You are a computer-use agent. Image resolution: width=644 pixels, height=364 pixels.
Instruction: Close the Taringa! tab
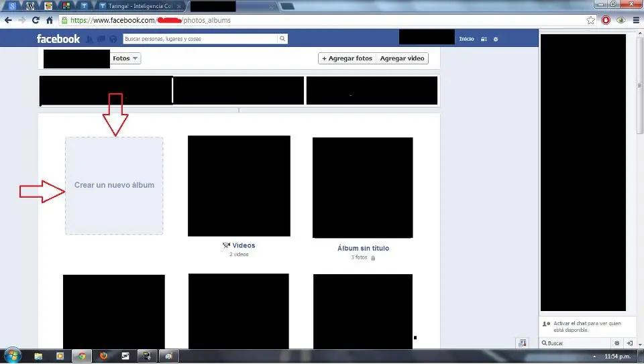(178, 6)
